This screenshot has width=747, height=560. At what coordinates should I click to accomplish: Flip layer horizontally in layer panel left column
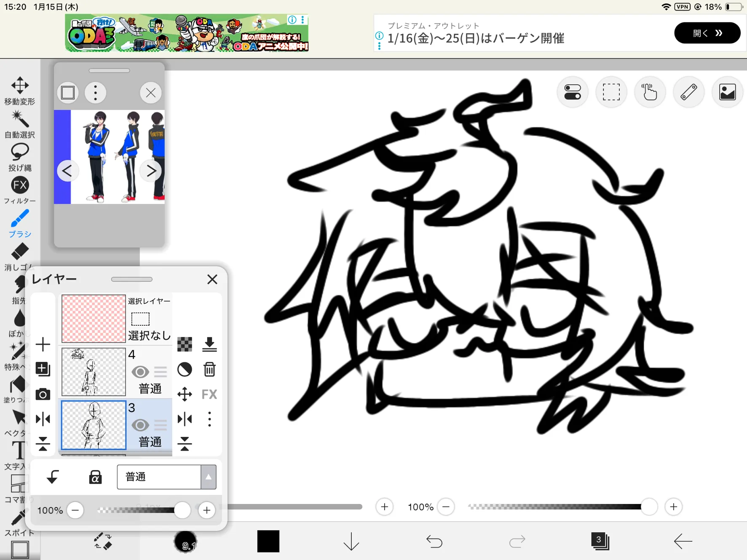point(43,419)
